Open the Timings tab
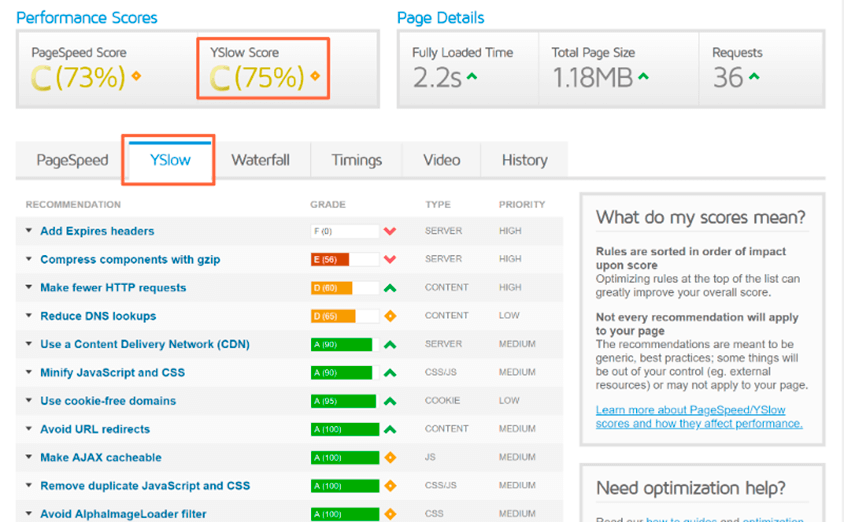The image size is (844, 522). click(x=356, y=160)
